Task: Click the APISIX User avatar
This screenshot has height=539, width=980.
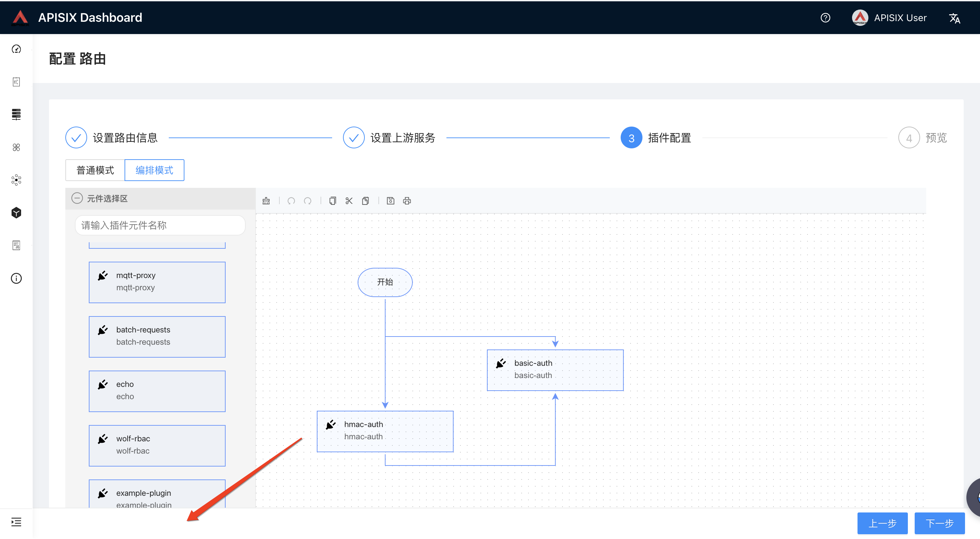Action: [860, 18]
